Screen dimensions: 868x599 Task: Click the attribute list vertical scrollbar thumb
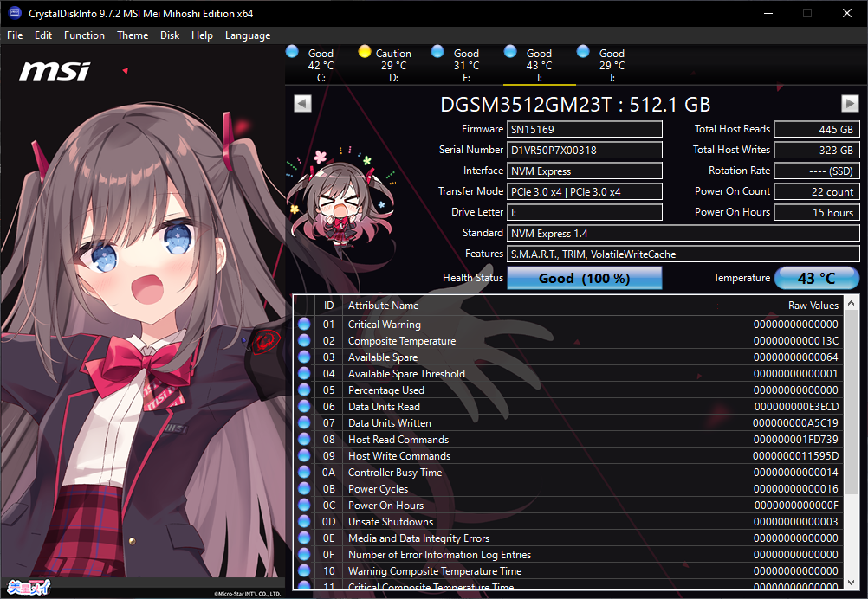point(852,403)
